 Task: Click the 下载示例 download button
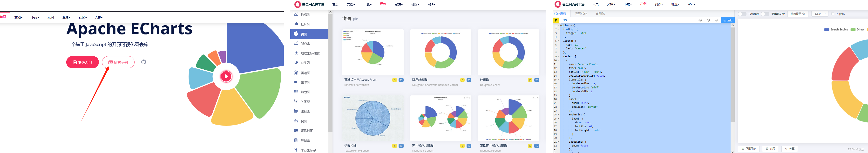(749, 149)
